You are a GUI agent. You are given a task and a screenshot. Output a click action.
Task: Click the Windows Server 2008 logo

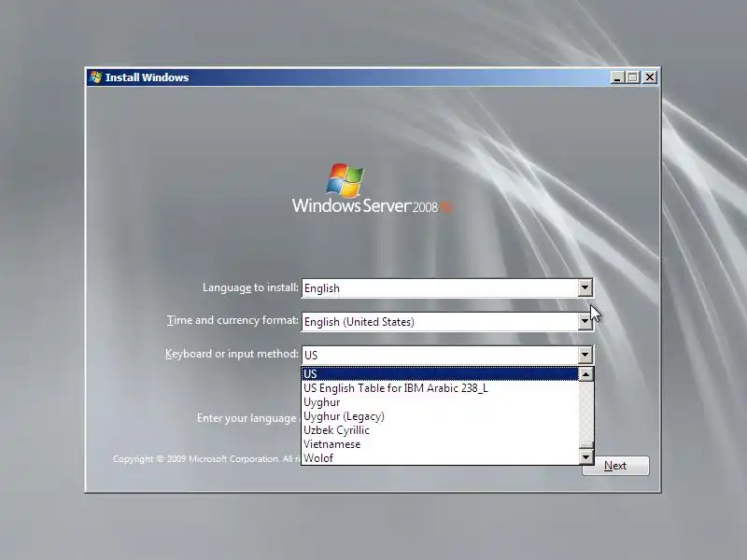pyautogui.click(x=373, y=189)
